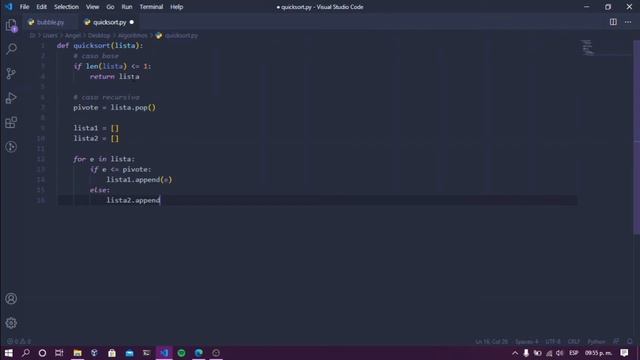Open errors and warnings in status bar
This screenshot has width=640, height=360.
coord(19,341)
